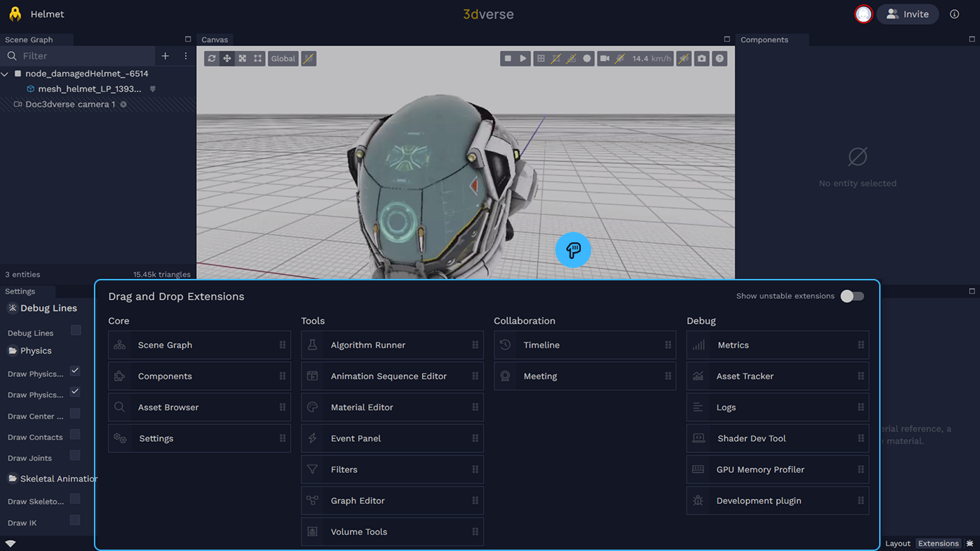Collapse the node_damagedHelmet tree node
The image size is (980, 551).
click(6, 74)
